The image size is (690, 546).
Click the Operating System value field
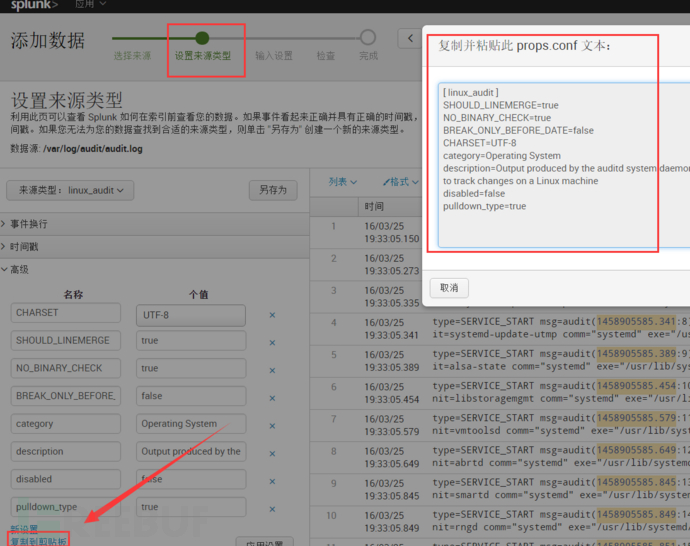point(191,424)
